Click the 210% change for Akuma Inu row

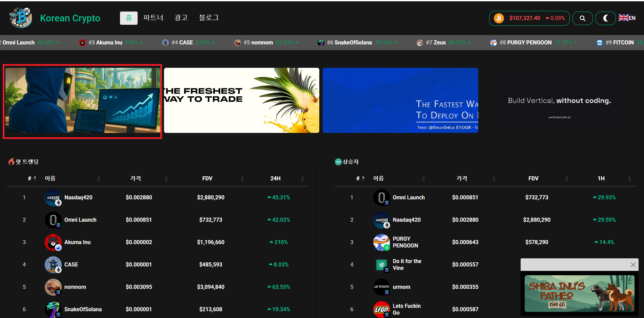click(279, 242)
